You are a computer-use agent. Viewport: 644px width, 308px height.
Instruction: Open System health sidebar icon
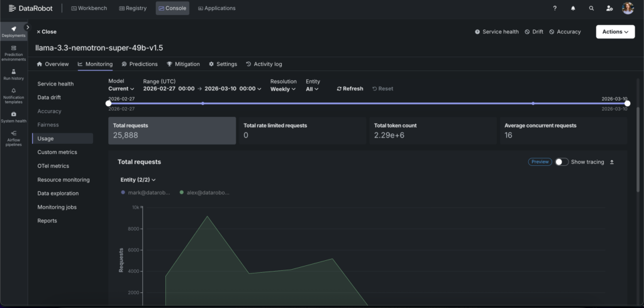click(13, 117)
